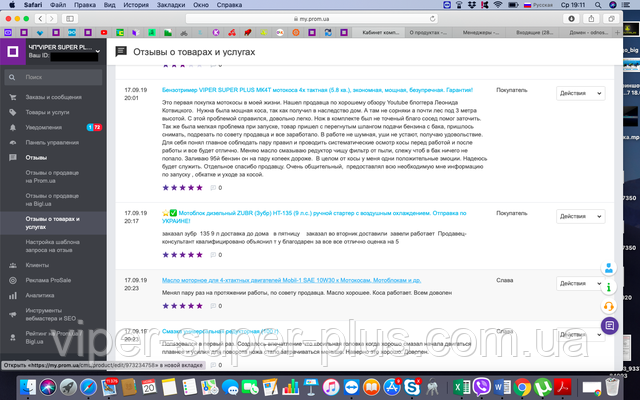The height and width of the screenshot is (400, 640).
Task: Click the Safari downloads icon
Action: pyautogui.click(x=571, y=19)
